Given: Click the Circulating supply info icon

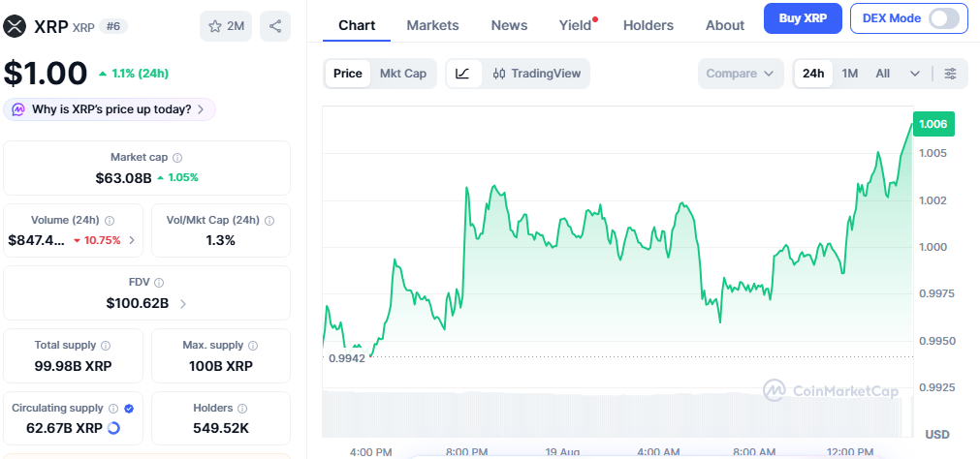Looking at the screenshot, I should [x=113, y=409].
